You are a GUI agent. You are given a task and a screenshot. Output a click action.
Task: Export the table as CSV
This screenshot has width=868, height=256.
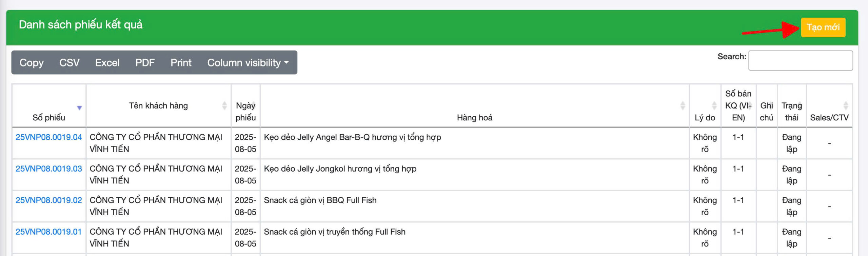click(69, 63)
